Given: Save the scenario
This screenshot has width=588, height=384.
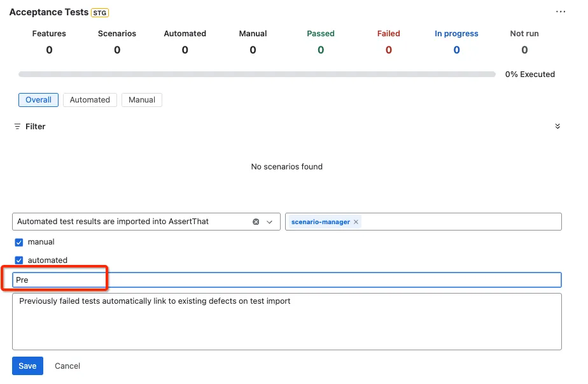Looking at the screenshot, I should click(x=27, y=366).
